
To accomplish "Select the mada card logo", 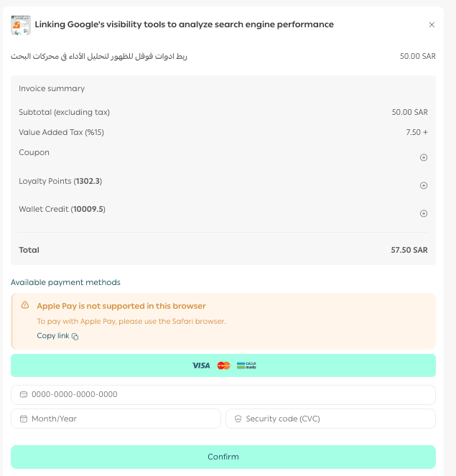I will click(x=246, y=365).
